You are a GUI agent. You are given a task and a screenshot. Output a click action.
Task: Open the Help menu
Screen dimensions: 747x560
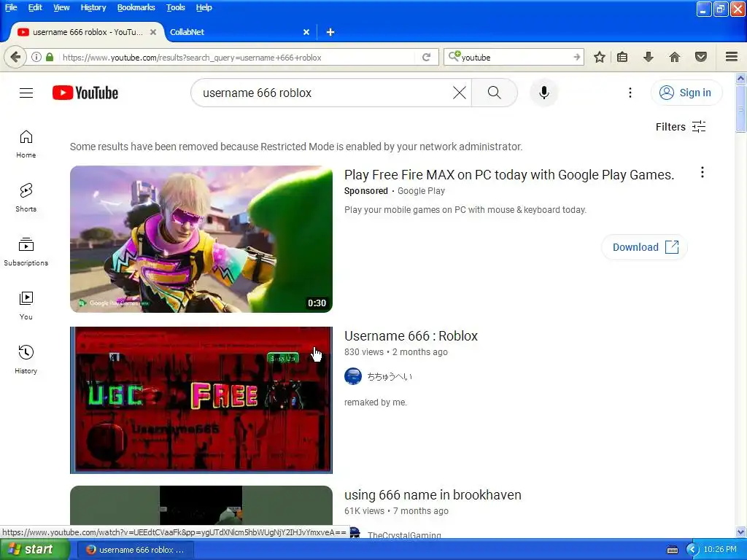pos(204,7)
